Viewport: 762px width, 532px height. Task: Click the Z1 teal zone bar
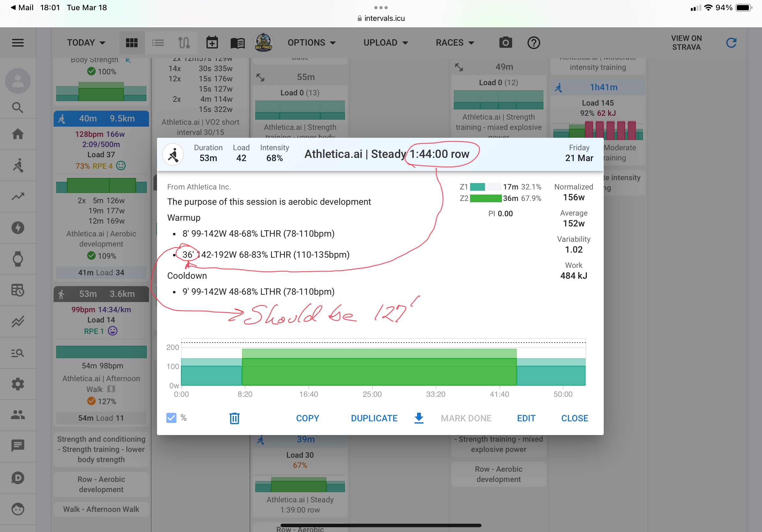tap(477, 187)
